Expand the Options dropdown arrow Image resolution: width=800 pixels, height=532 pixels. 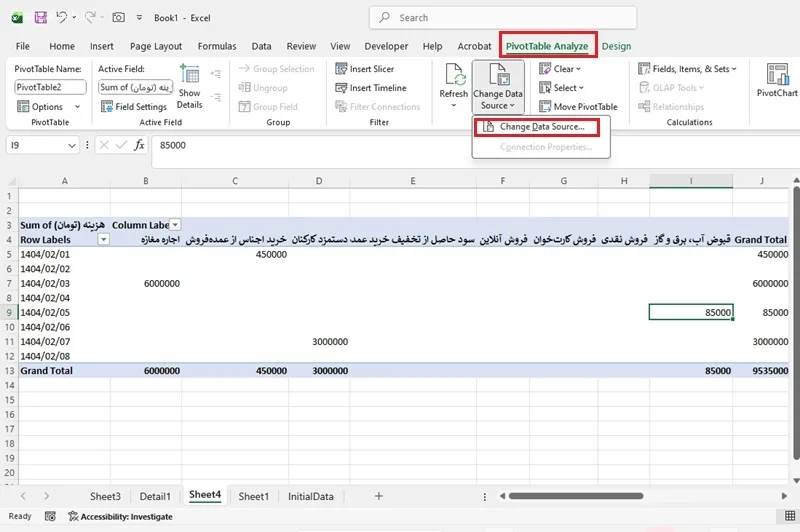(x=78, y=107)
